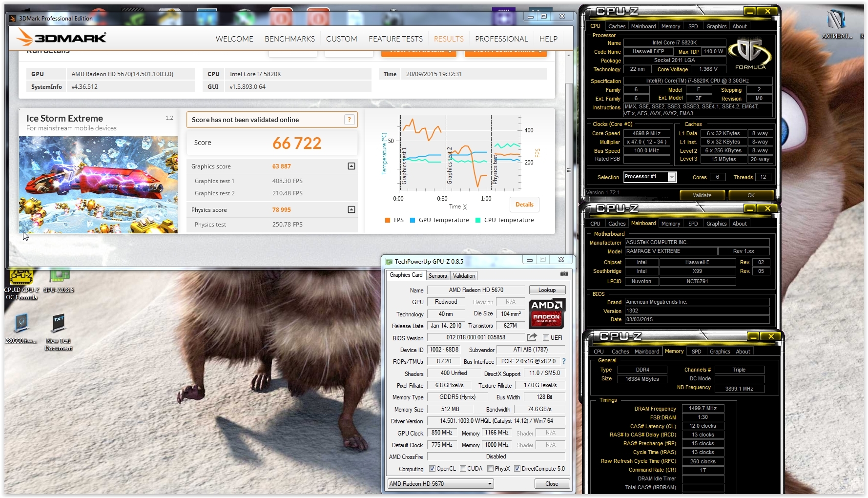This screenshot has height=498, width=868.
Task: Click the GPU-Z title bar app icon
Action: (389, 262)
